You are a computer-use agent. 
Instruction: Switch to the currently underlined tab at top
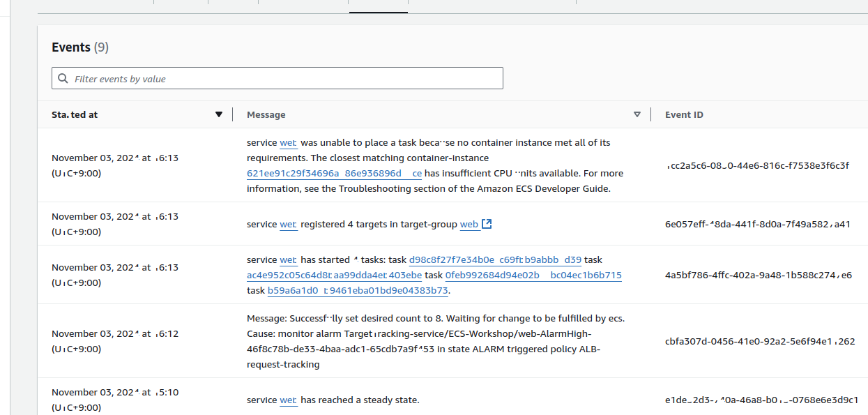[x=378, y=3]
